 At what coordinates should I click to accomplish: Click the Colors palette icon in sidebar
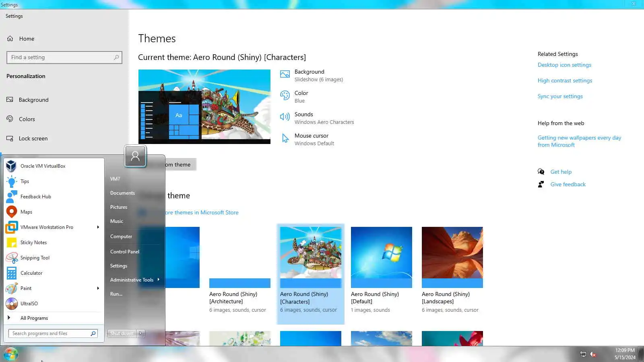(10, 119)
